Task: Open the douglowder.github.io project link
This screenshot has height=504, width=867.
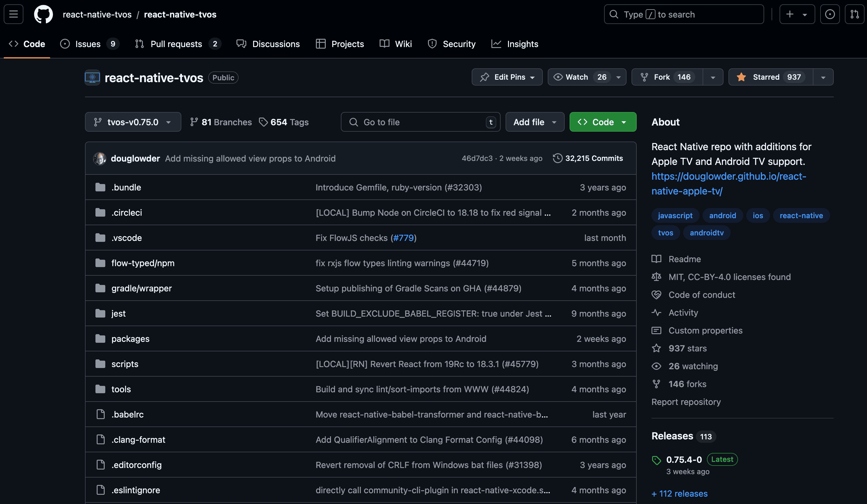Action: pos(728,183)
